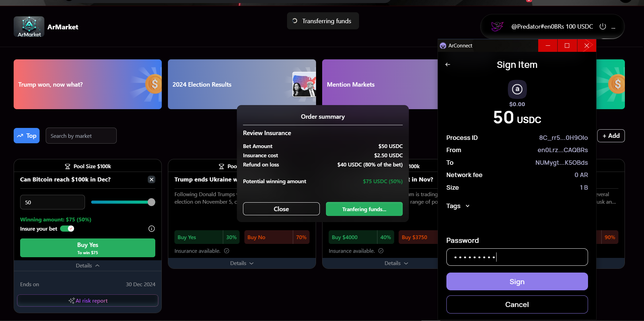The height and width of the screenshot is (321, 644).
Task: Click Buy No 70% button
Action: pos(277,237)
